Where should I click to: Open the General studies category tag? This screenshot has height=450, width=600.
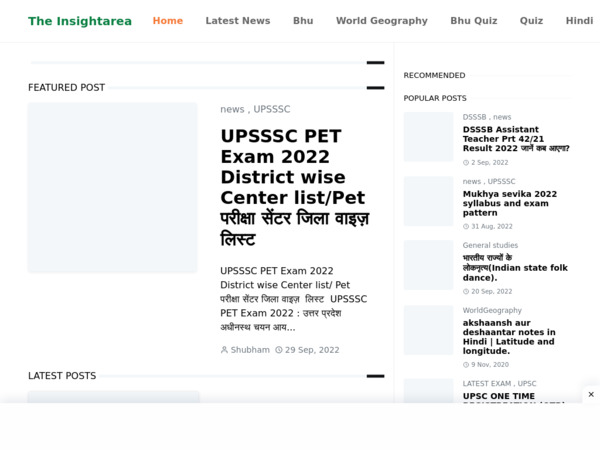[x=490, y=245]
